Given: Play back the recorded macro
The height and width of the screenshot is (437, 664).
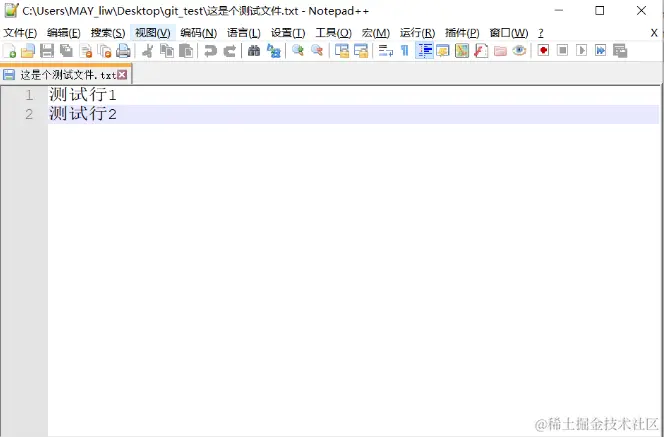Looking at the screenshot, I should (x=581, y=51).
